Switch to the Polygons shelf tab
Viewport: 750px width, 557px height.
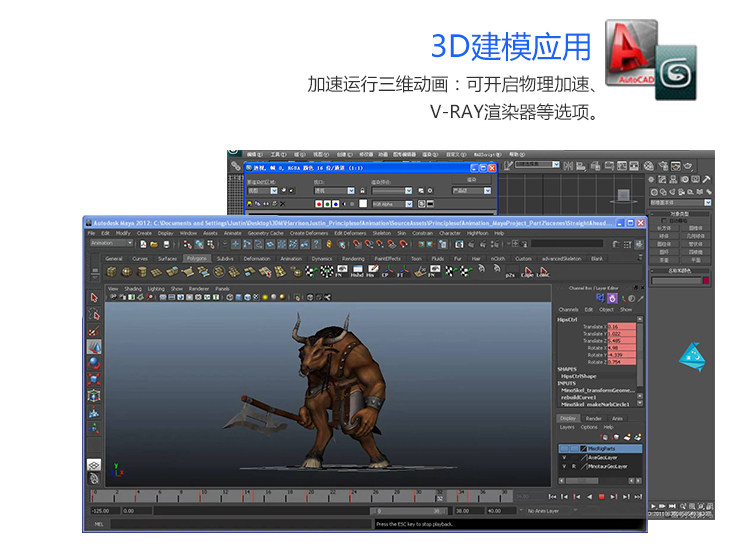coord(197,259)
